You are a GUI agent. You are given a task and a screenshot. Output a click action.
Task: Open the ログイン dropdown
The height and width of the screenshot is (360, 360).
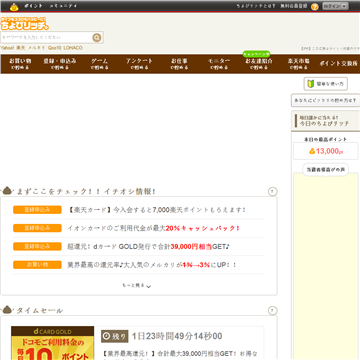[335, 6]
